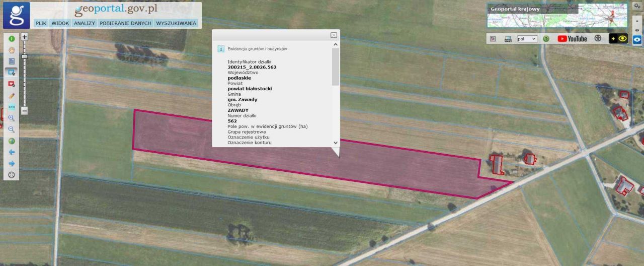Show full extent with globe icon
This screenshot has width=644, height=266.
12,141
